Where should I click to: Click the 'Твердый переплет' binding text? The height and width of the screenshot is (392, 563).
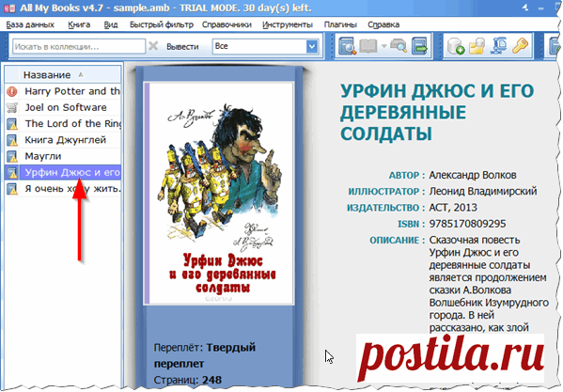(x=205, y=355)
